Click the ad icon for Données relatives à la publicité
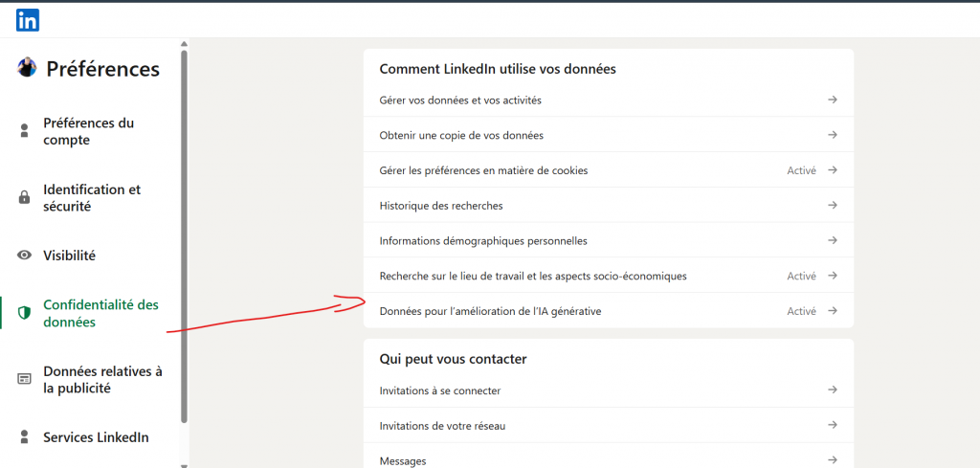The height and width of the screenshot is (468, 980). click(25, 379)
